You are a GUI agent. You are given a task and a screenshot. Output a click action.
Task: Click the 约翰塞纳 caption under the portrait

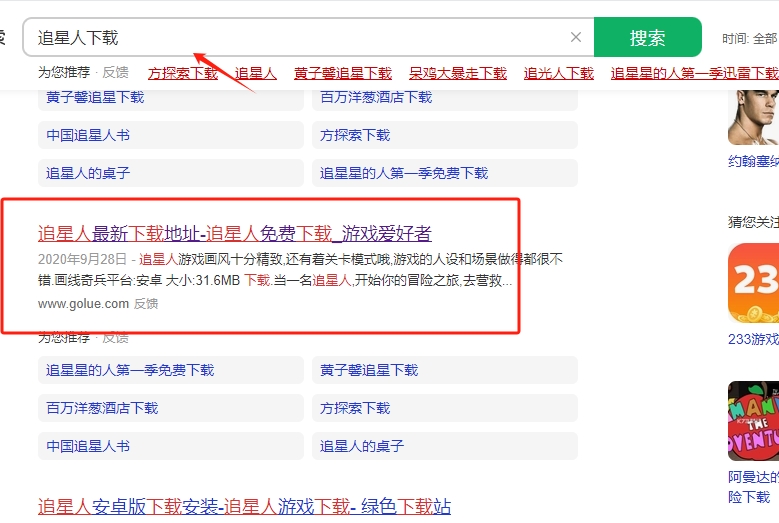pos(753,161)
